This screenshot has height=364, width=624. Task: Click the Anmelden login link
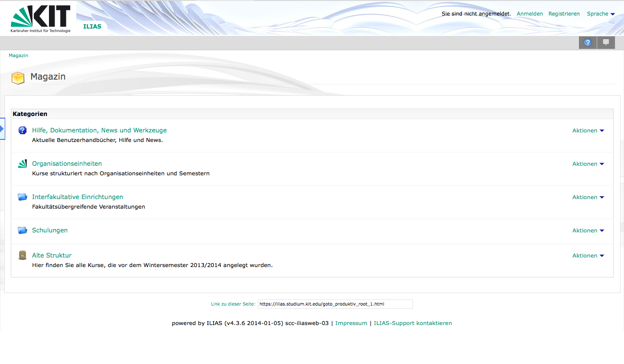(530, 14)
